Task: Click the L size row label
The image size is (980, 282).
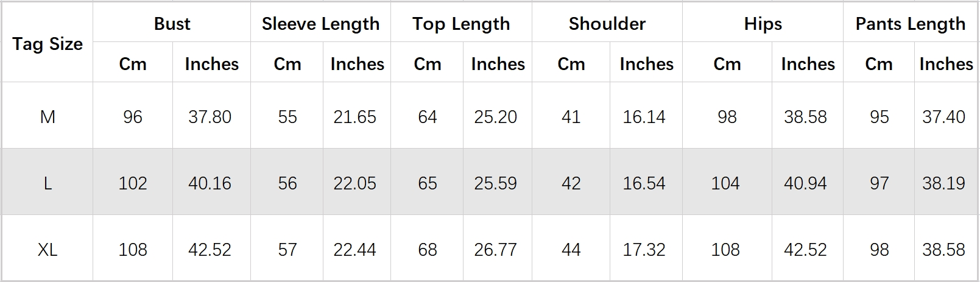Action: (x=48, y=183)
